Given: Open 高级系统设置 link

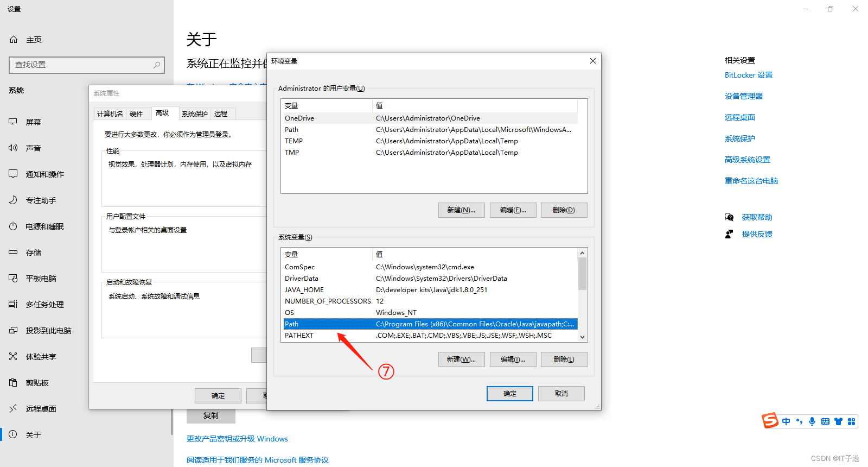Looking at the screenshot, I should point(748,160).
